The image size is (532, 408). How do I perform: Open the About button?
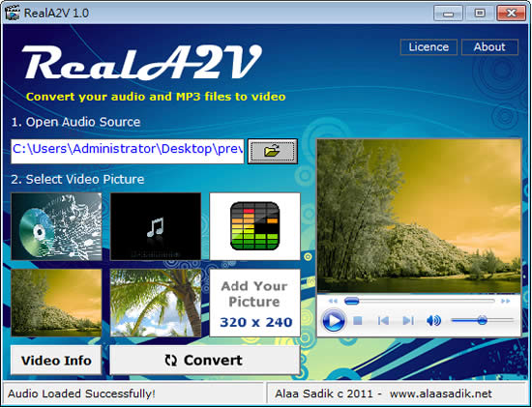489,46
